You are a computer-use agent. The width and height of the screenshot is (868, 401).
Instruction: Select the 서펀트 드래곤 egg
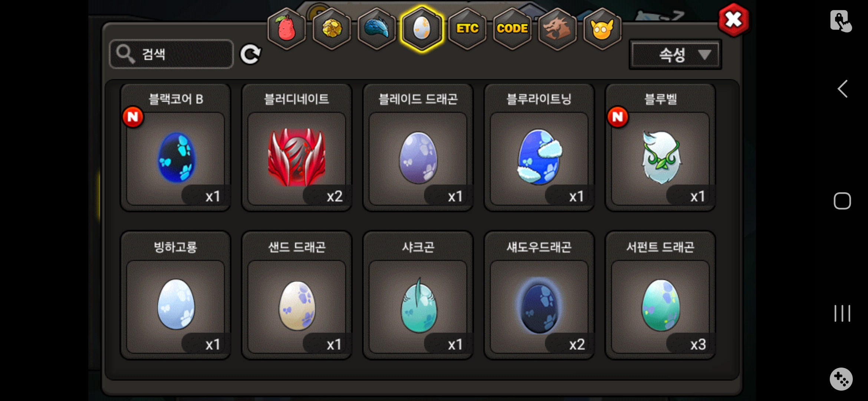pyautogui.click(x=660, y=295)
